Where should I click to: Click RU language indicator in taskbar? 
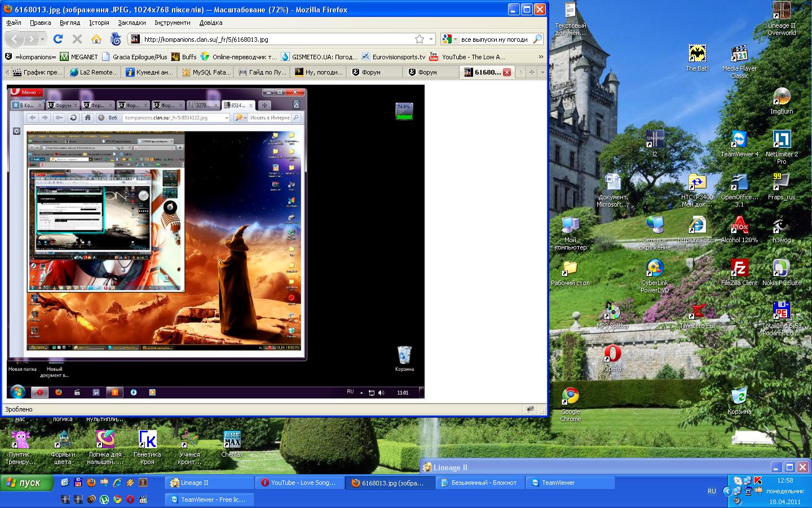712,491
